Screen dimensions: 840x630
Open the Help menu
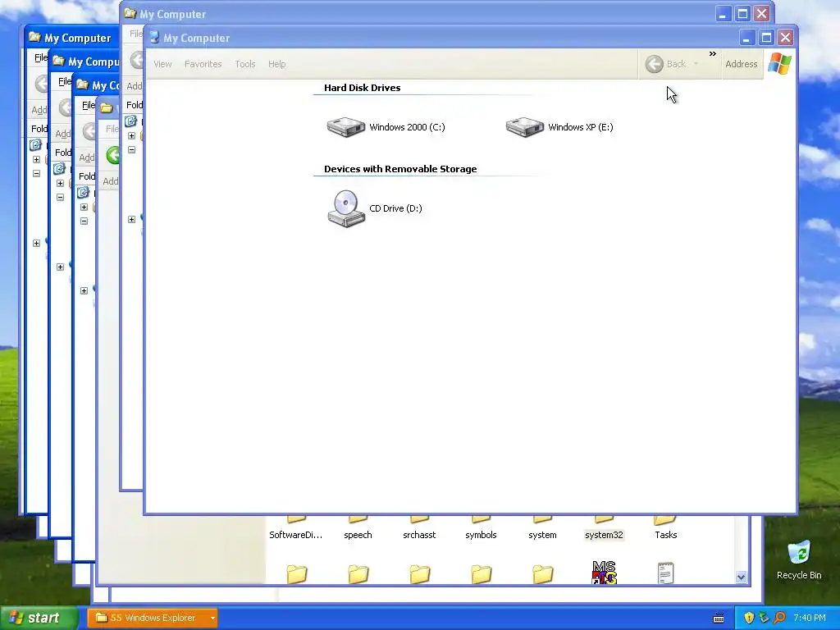point(277,64)
